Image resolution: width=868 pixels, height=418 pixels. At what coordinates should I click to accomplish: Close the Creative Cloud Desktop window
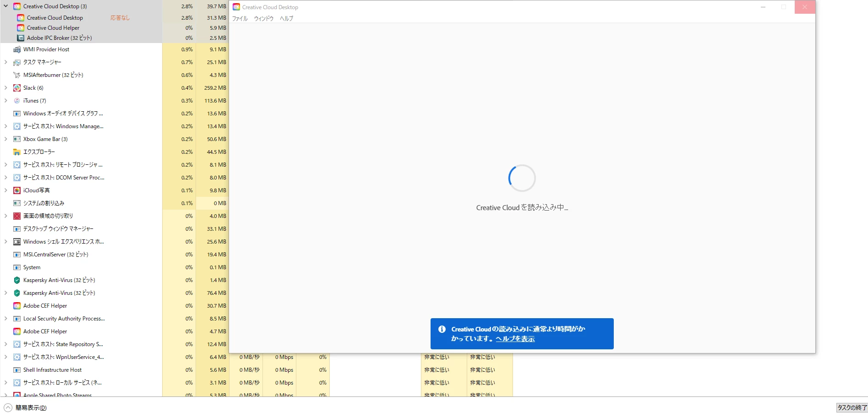805,7
